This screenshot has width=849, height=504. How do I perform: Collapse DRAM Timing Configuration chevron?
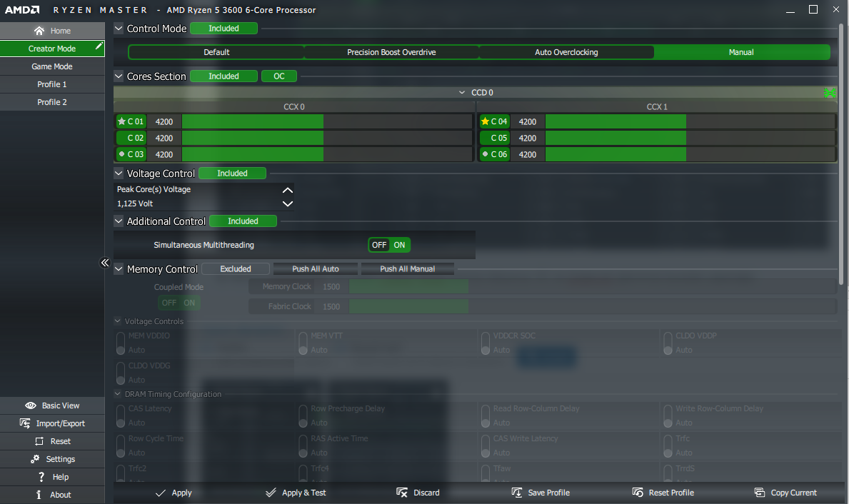click(118, 394)
